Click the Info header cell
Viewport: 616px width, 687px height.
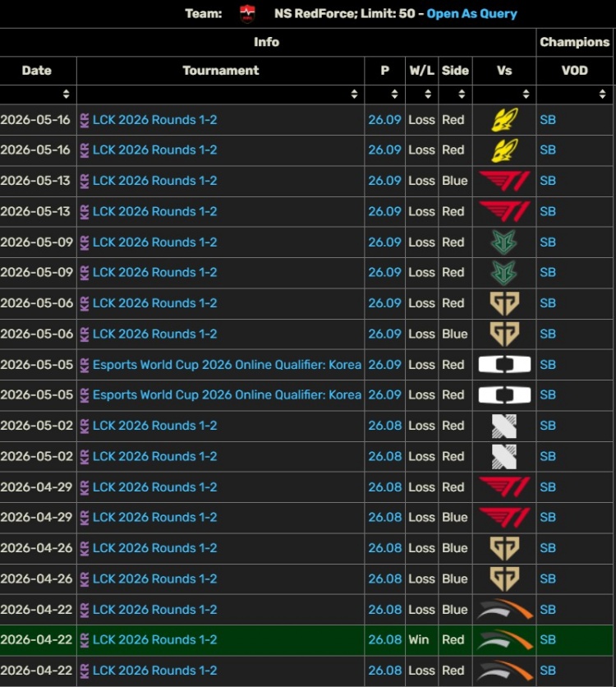point(267,42)
